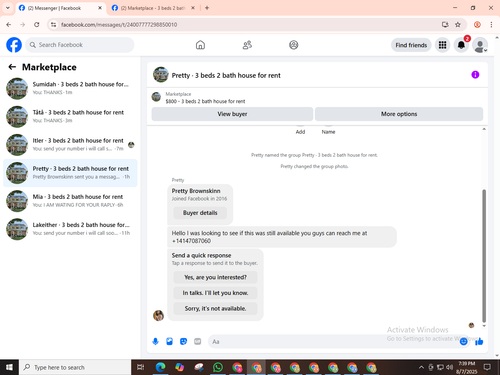The width and height of the screenshot is (500, 375).
Task: Open Microsoft Edge from the taskbar
Action: pos(160,367)
